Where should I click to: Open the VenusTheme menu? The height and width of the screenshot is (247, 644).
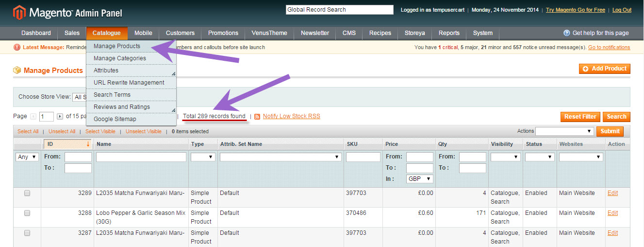(x=269, y=33)
